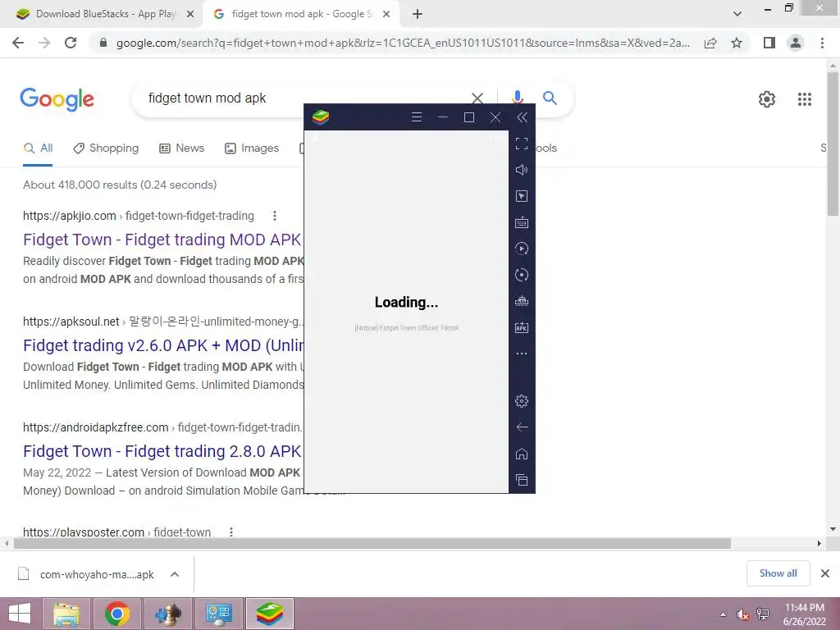Click the Google logo
This screenshot has width=840, height=630.
57,98
